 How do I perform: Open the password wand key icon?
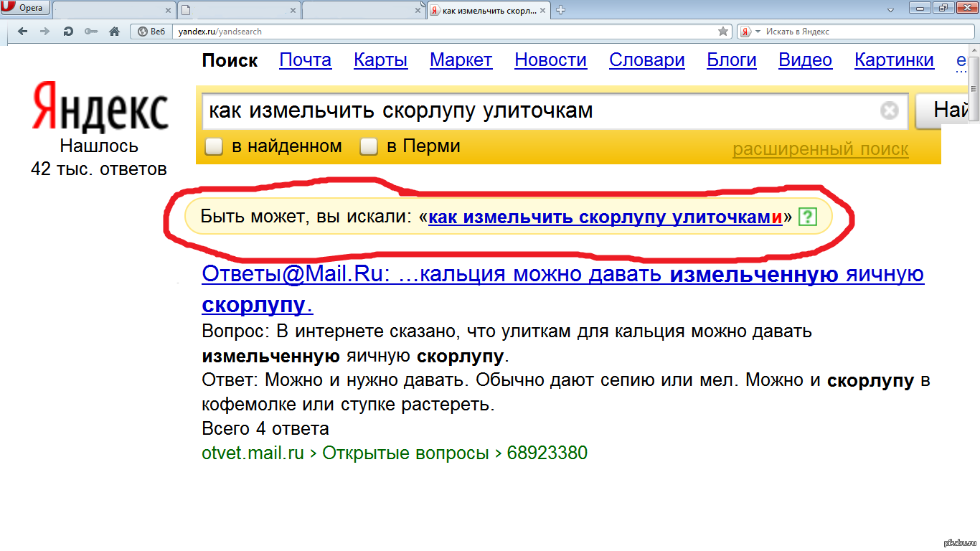coord(90,32)
